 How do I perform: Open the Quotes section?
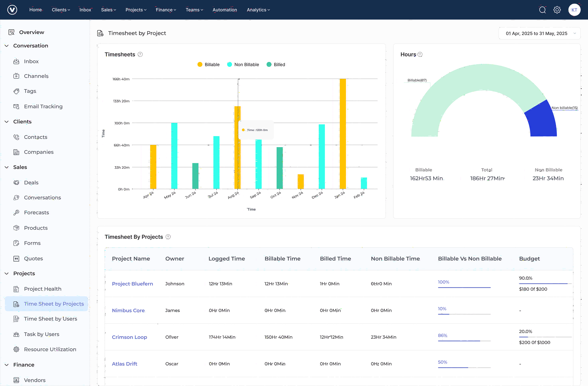click(34, 258)
